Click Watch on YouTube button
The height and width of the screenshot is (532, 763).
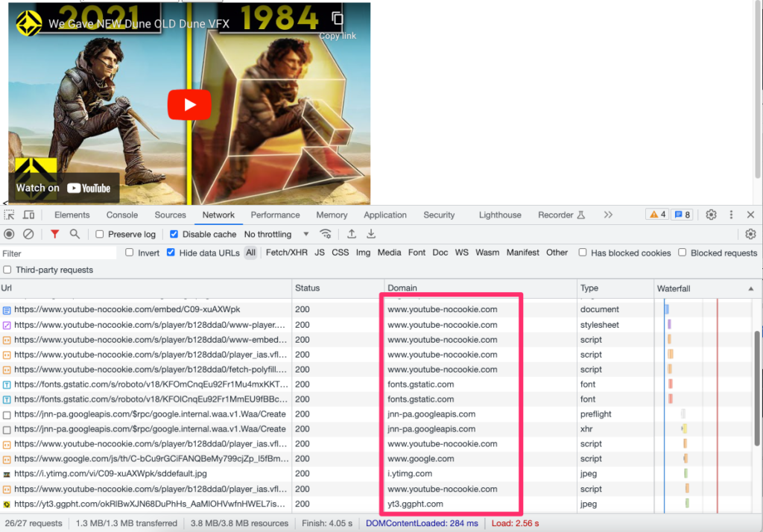(x=63, y=188)
